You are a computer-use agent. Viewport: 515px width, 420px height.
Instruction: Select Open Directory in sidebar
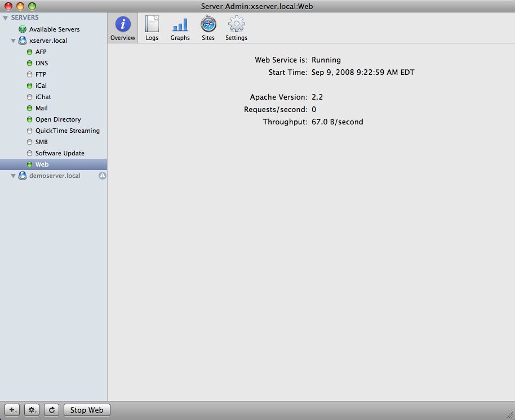(58, 119)
